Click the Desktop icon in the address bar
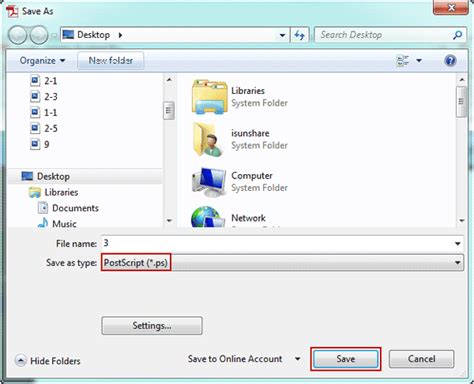Screen dimensions: 474x384 pos(68,35)
